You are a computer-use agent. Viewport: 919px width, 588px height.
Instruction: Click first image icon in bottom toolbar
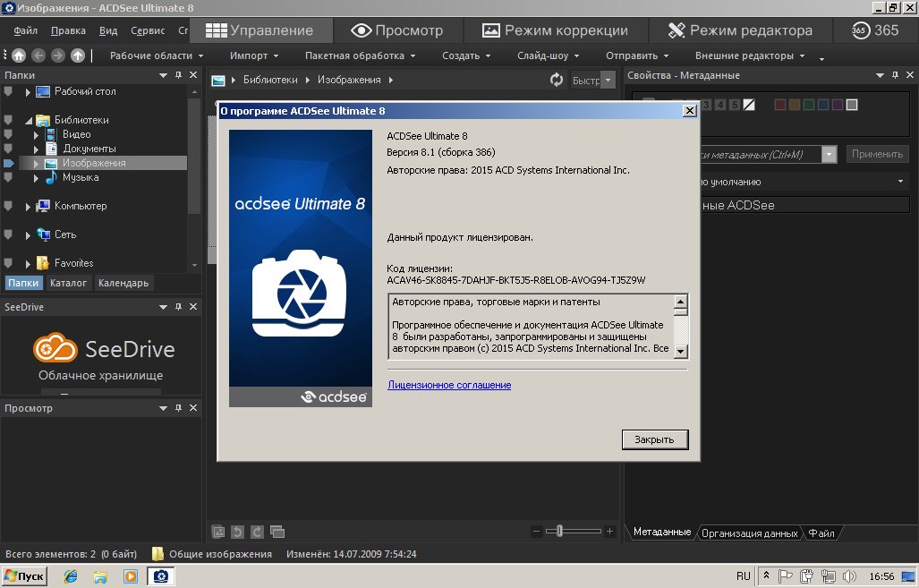click(x=218, y=532)
